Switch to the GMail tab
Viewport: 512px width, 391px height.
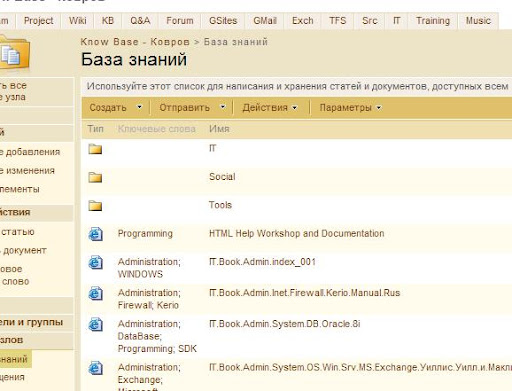(x=265, y=21)
